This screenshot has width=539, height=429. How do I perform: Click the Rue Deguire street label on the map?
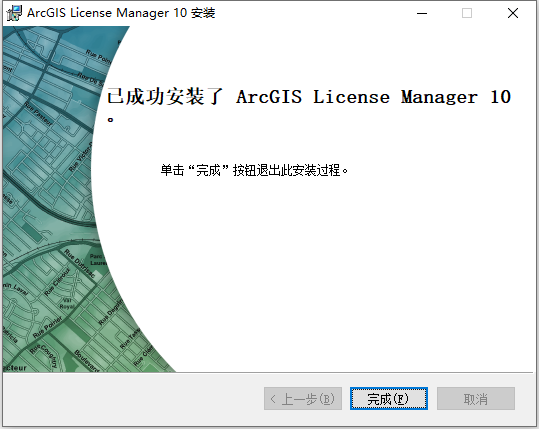[110, 312]
